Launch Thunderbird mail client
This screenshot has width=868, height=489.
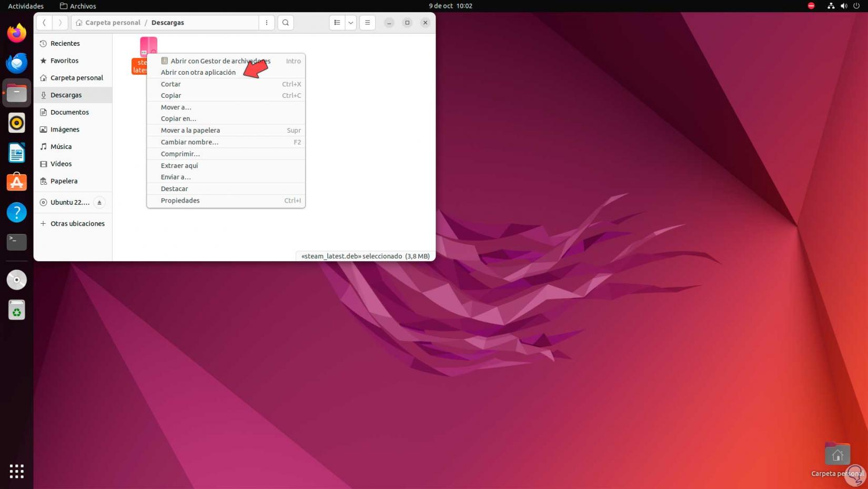coord(16,63)
